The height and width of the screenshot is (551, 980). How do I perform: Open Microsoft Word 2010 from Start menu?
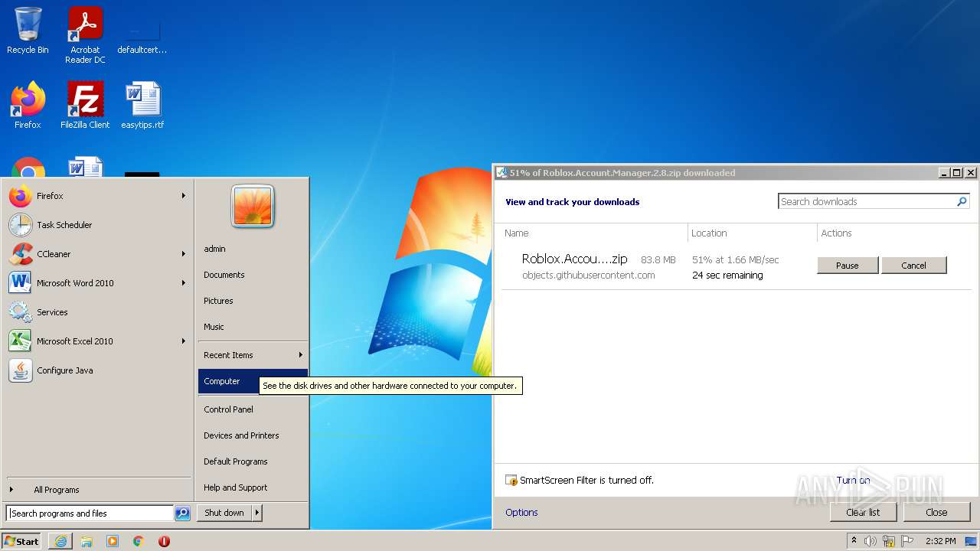click(97, 283)
